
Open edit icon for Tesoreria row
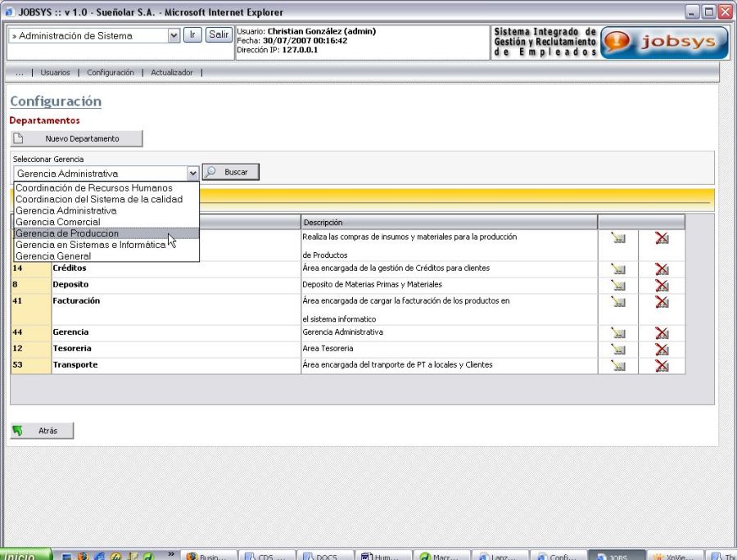(x=617, y=350)
